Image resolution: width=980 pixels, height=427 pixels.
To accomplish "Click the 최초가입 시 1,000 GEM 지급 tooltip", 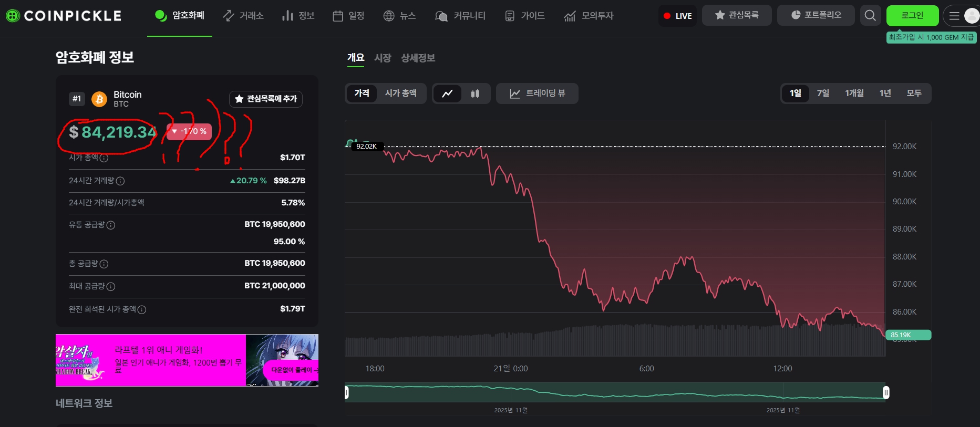I will [931, 37].
